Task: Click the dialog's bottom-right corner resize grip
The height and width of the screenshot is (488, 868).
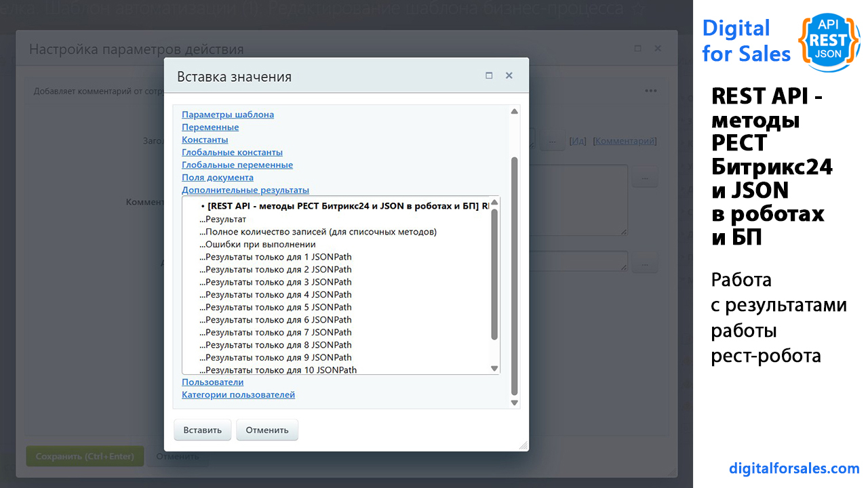Action: [x=523, y=445]
